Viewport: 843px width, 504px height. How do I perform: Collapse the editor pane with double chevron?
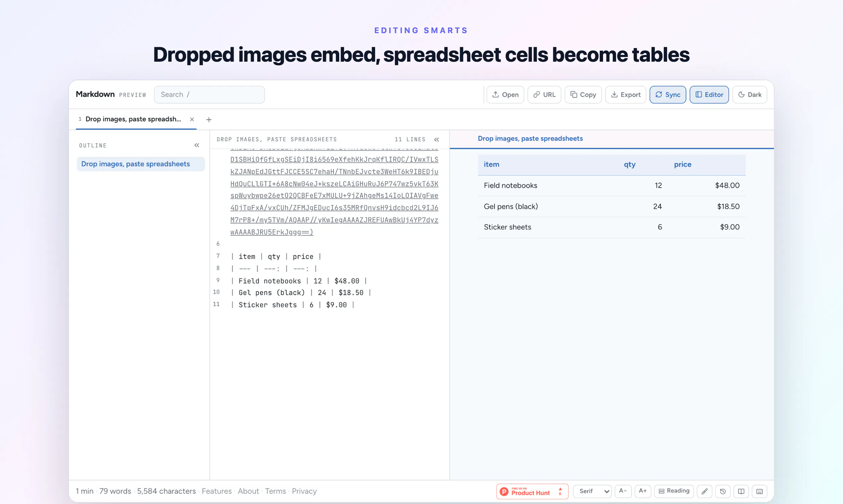437,140
